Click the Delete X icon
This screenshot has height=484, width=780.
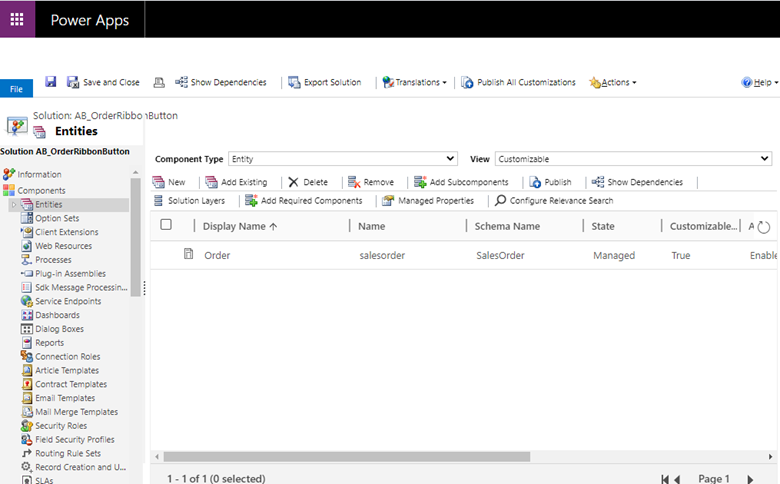293,182
